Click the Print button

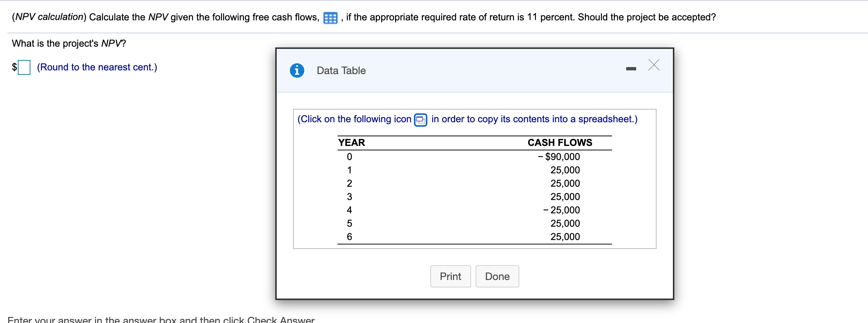[450, 276]
